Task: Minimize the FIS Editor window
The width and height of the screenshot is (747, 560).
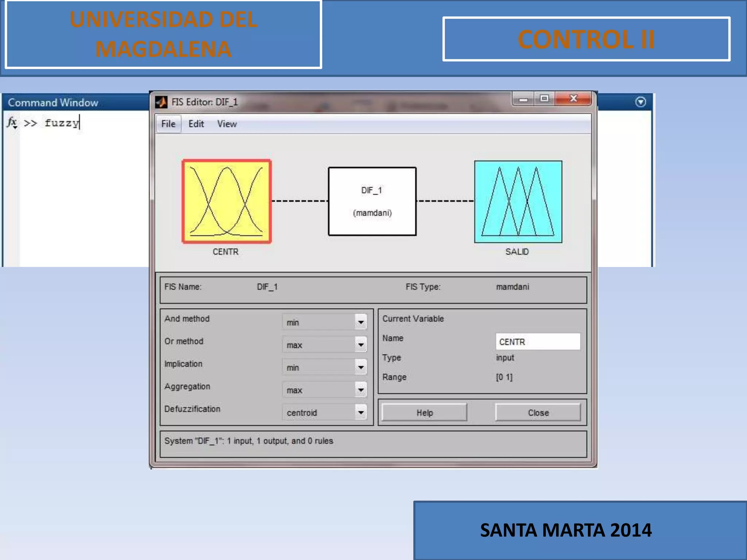Action: (523, 99)
